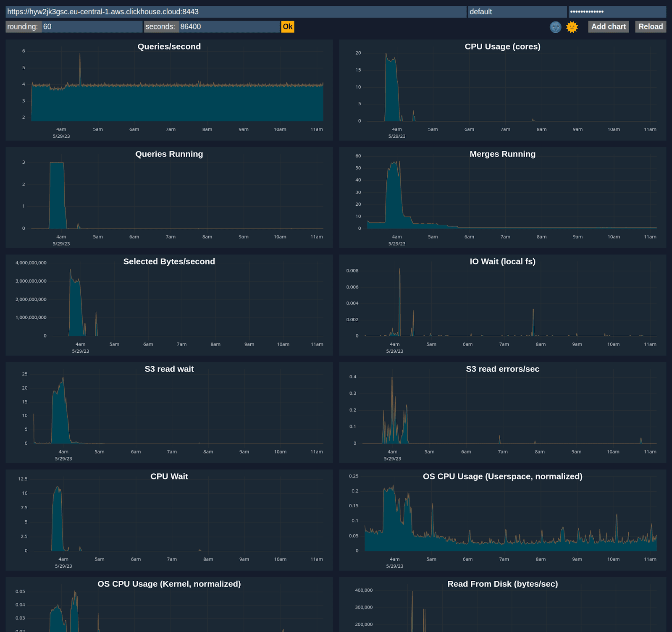Select the username field containing default
The height and width of the screenshot is (632, 672).
(x=517, y=12)
